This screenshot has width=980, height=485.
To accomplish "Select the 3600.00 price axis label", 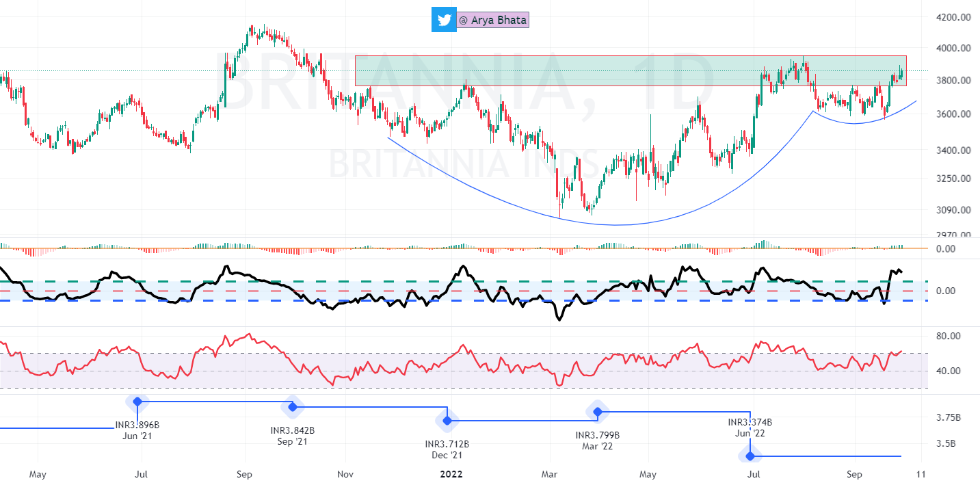I will tap(953, 114).
